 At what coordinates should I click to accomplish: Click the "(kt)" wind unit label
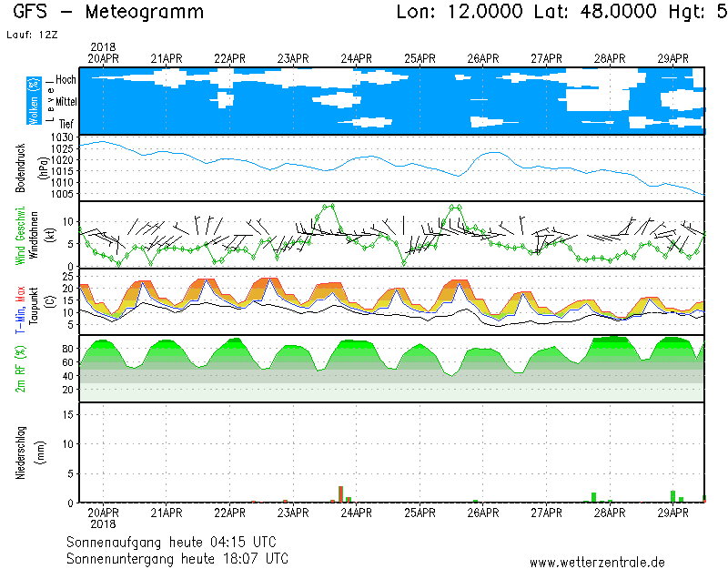(52, 235)
